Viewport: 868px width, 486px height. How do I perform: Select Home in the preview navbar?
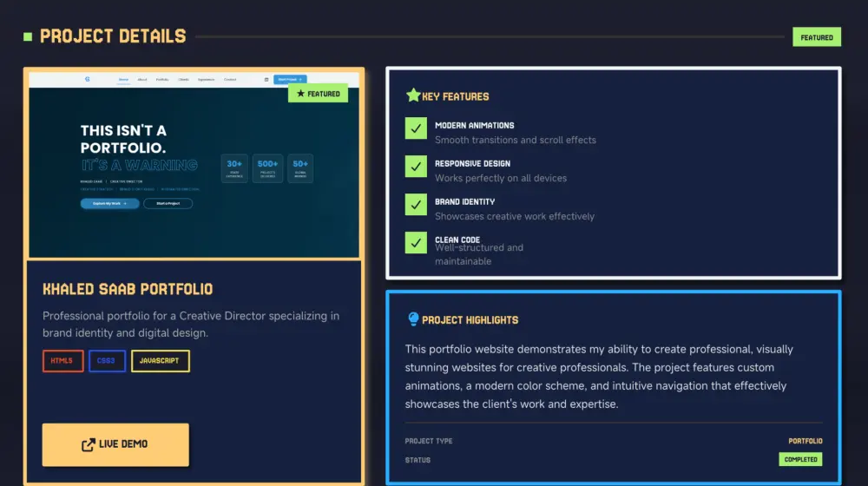click(x=123, y=80)
